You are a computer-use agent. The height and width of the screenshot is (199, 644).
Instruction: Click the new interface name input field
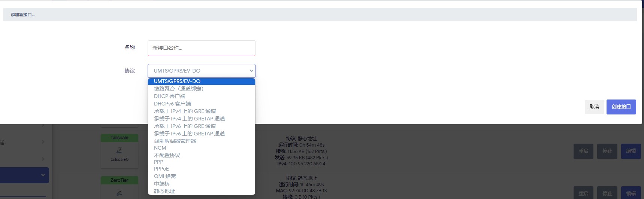(202, 48)
